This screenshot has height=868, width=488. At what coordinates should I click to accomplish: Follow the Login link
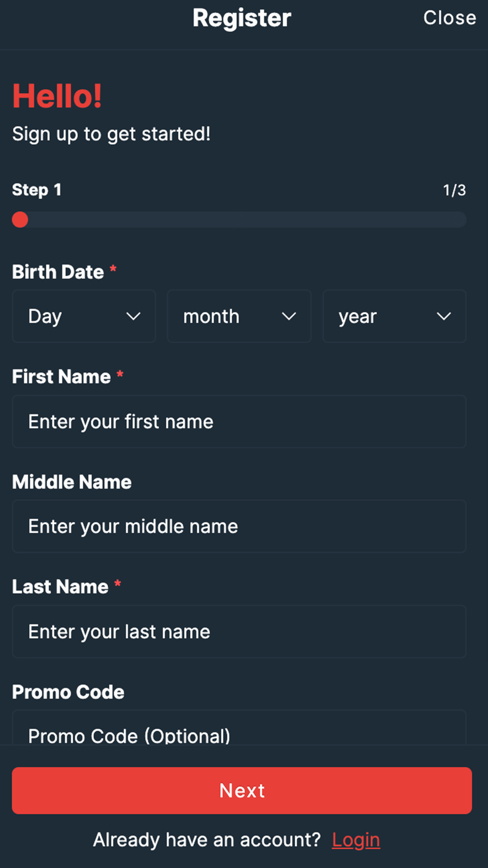point(356,840)
